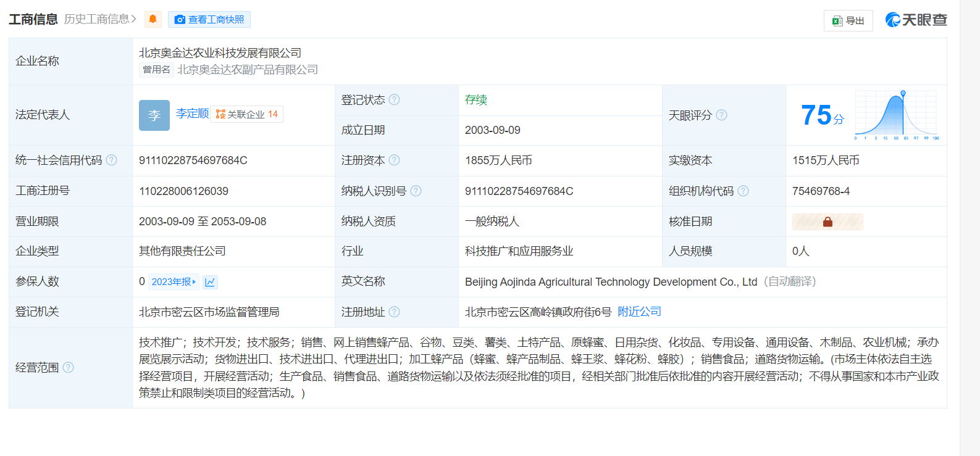Click help icon next to 天眼评分
Viewport: 980px width, 456px height.
[721, 115]
